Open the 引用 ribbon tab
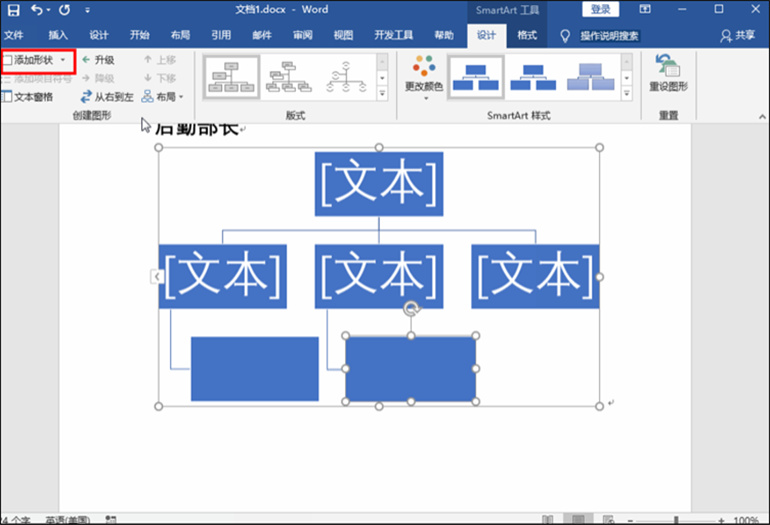 pyautogui.click(x=221, y=35)
